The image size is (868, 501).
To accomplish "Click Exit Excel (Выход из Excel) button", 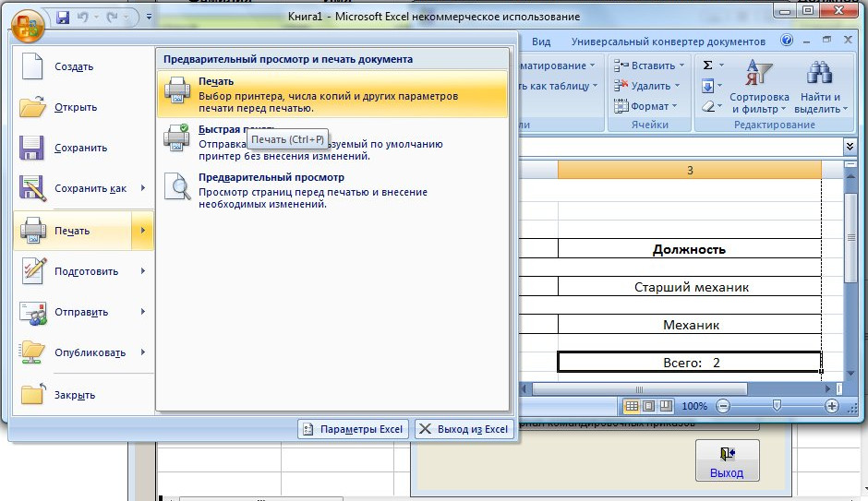I will [x=463, y=429].
